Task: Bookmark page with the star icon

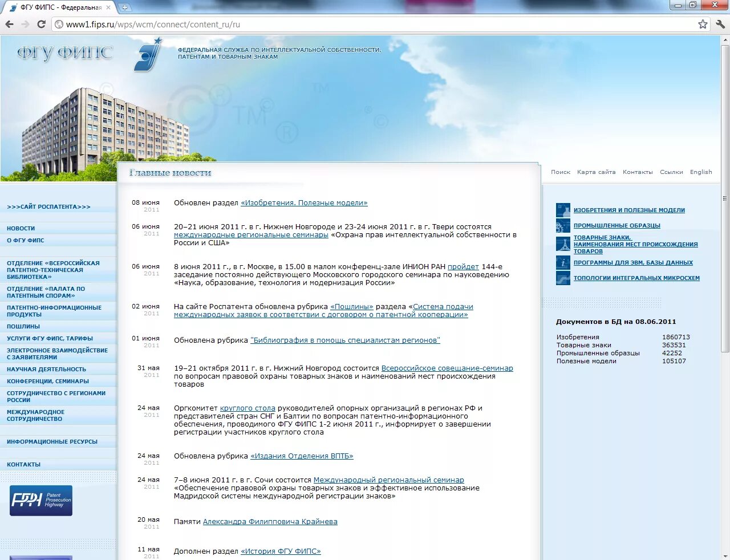Action: [703, 24]
